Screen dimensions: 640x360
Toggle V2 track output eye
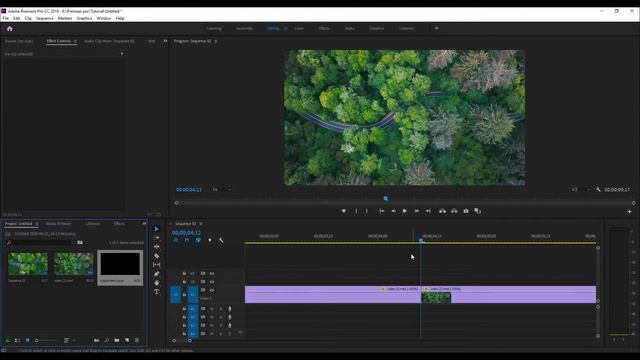coord(212,282)
